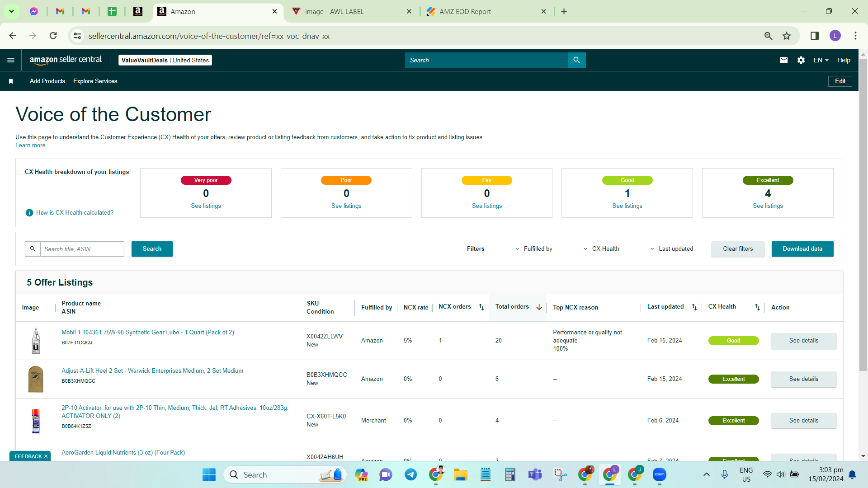Open the EN language dropdown

pos(821,60)
